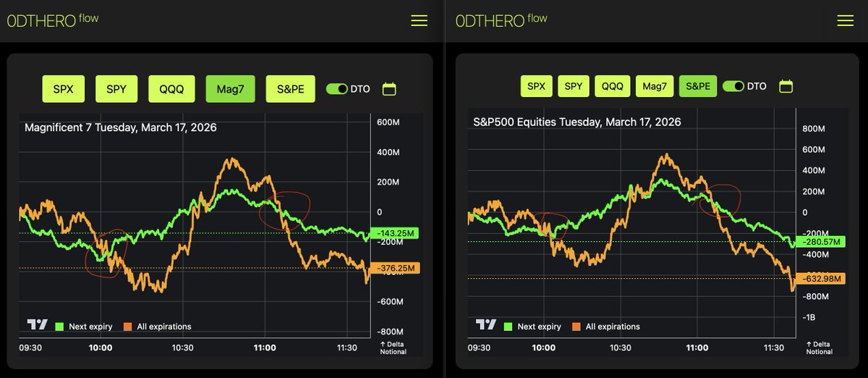Click orange All expirations swatch on Mag7 chart
This screenshot has height=378, width=868.
pos(129,327)
